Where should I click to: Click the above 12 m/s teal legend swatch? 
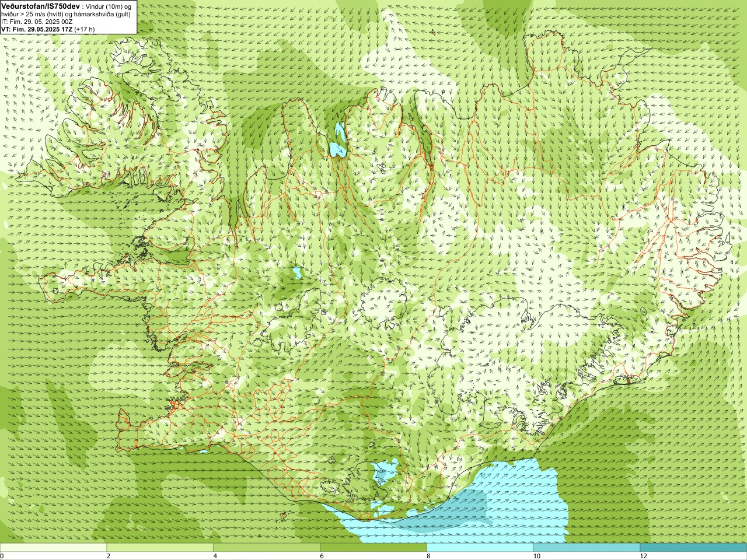(693, 548)
